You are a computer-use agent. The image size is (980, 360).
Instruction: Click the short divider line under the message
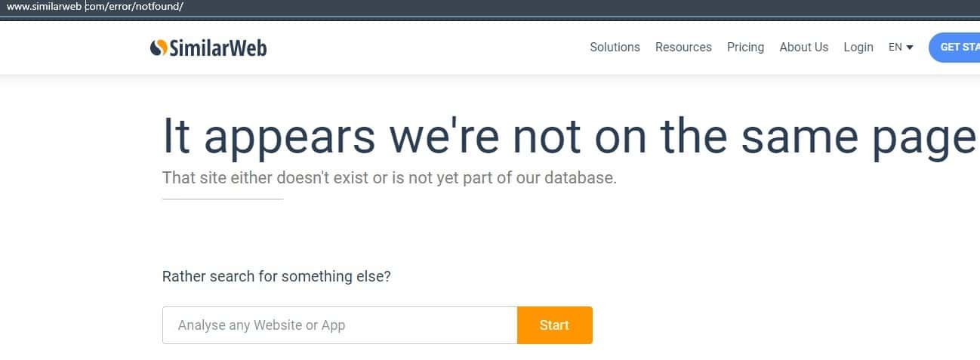pos(223,199)
